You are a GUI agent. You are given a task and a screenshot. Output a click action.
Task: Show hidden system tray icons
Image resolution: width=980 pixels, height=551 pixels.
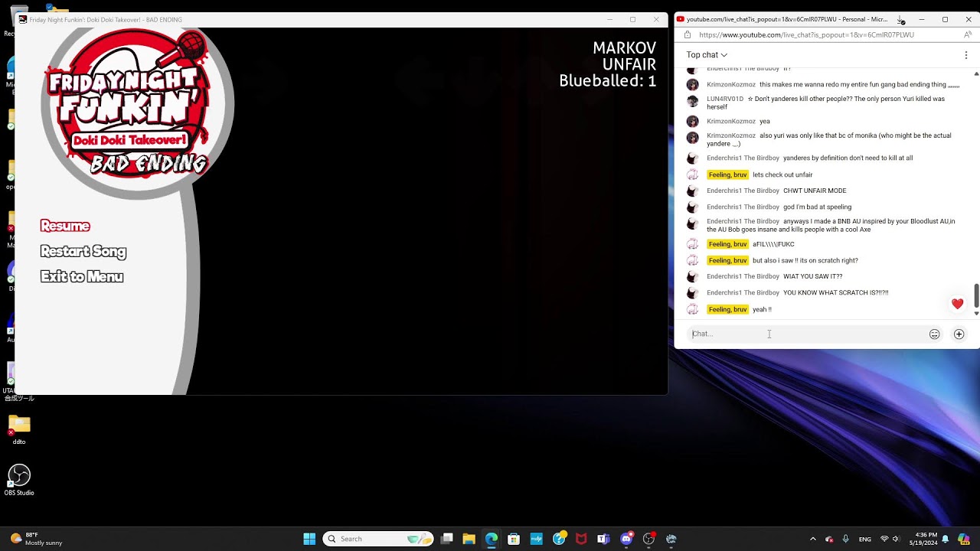pyautogui.click(x=812, y=539)
